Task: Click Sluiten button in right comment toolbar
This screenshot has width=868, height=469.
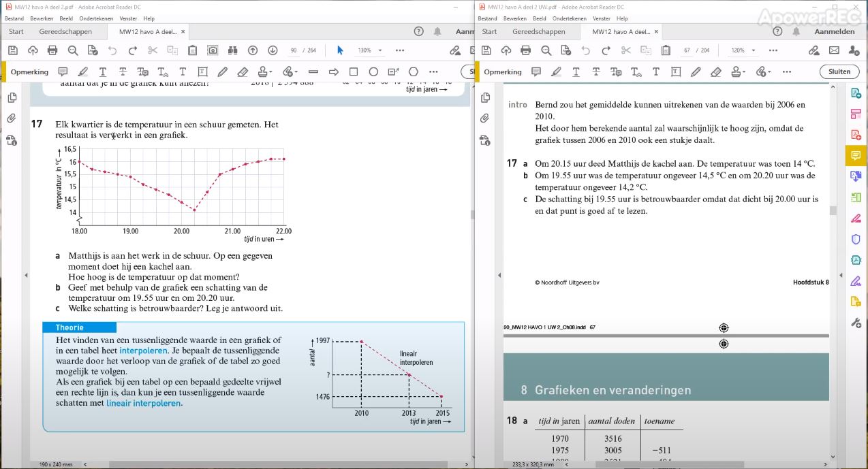Action: pos(839,71)
